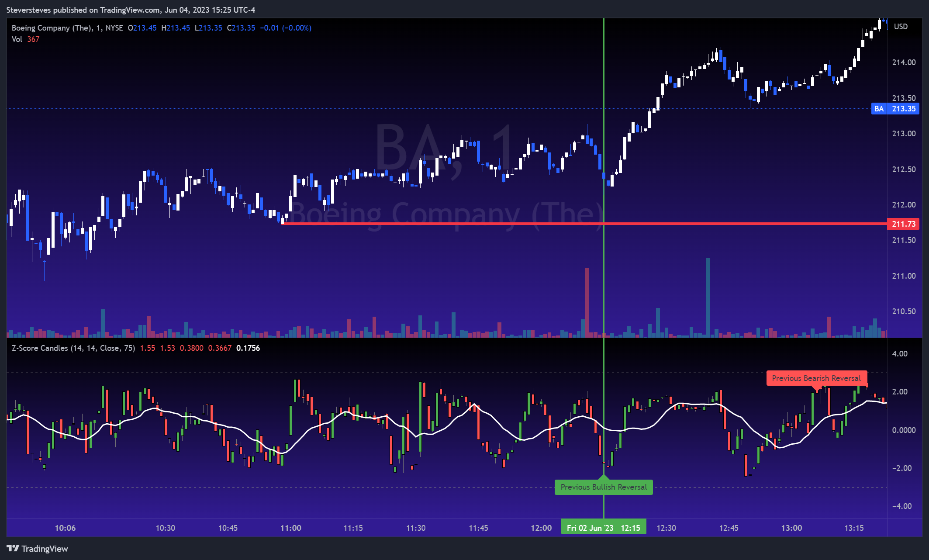Click the 13:15 time axis label
The width and height of the screenshot is (929, 560).
[854, 528]
